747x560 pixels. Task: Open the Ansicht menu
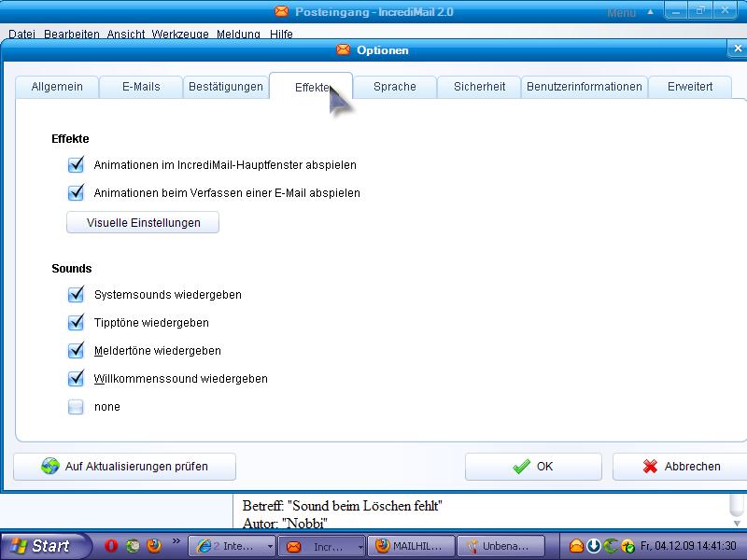pyautogui.click(x=126, y=35)
